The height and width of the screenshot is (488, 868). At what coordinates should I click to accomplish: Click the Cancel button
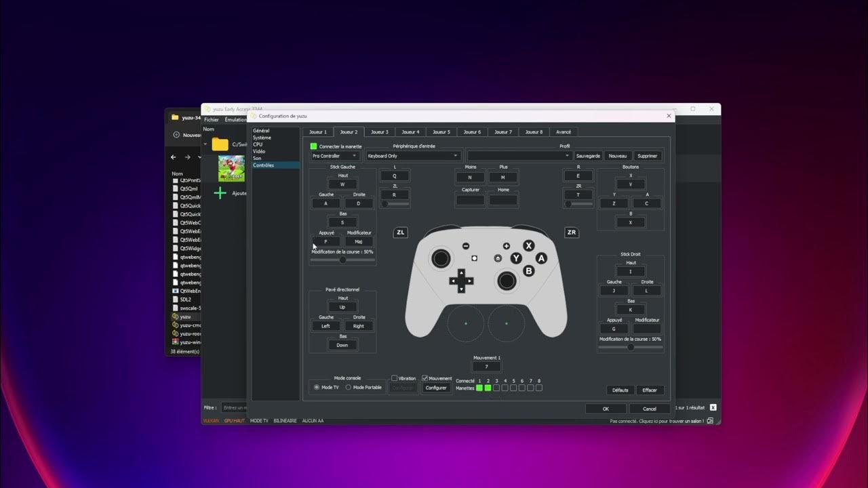coord(650,409)
